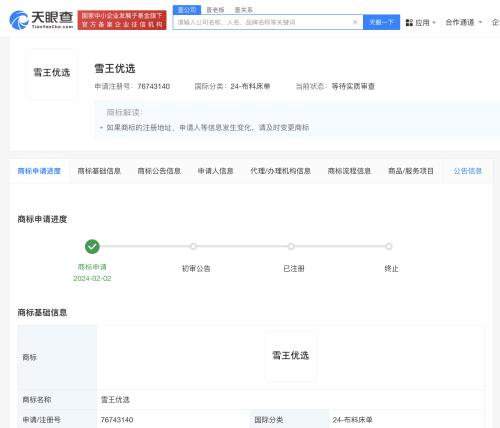The width and height of the screenshot is (500, 428).
Task: Open the 商品/服务项目 tab
Action: tap(411, 171)
